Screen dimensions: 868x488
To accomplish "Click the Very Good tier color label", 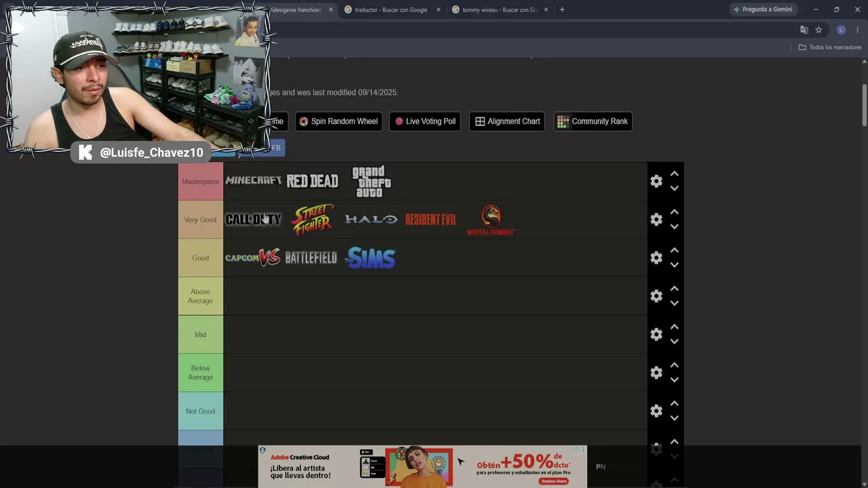I will 201,220.
